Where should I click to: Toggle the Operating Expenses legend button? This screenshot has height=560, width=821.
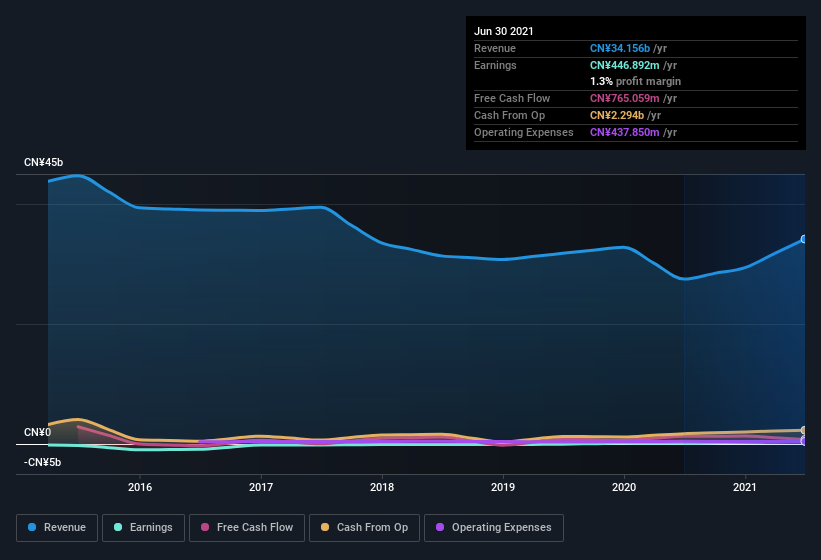point(494,528)
